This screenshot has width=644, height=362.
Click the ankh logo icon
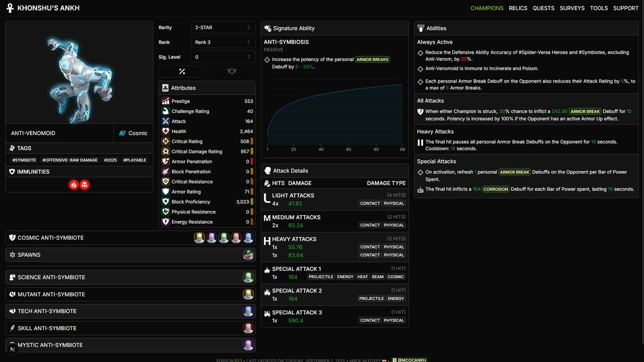click(x=10, y=8)
